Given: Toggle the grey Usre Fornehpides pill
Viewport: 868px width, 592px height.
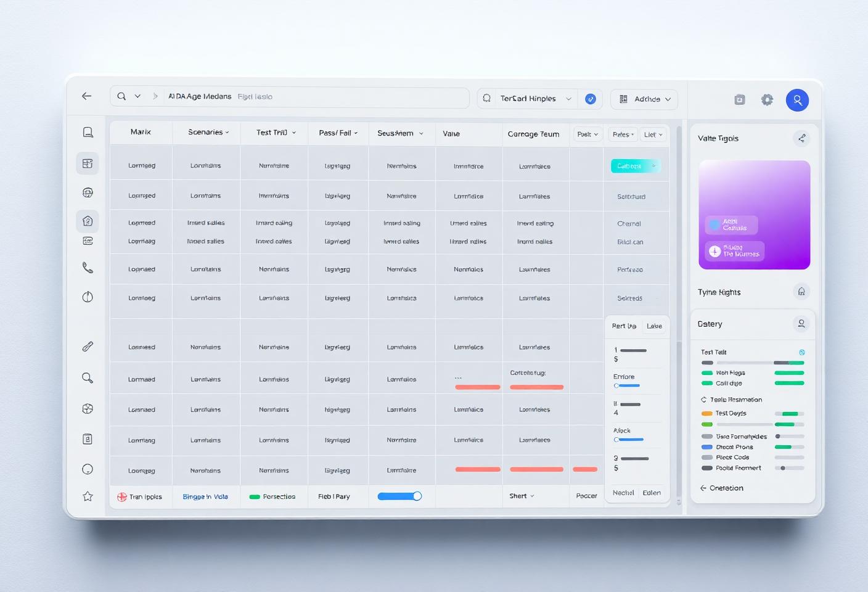Looking at the screenshot, I should point(707,437).
